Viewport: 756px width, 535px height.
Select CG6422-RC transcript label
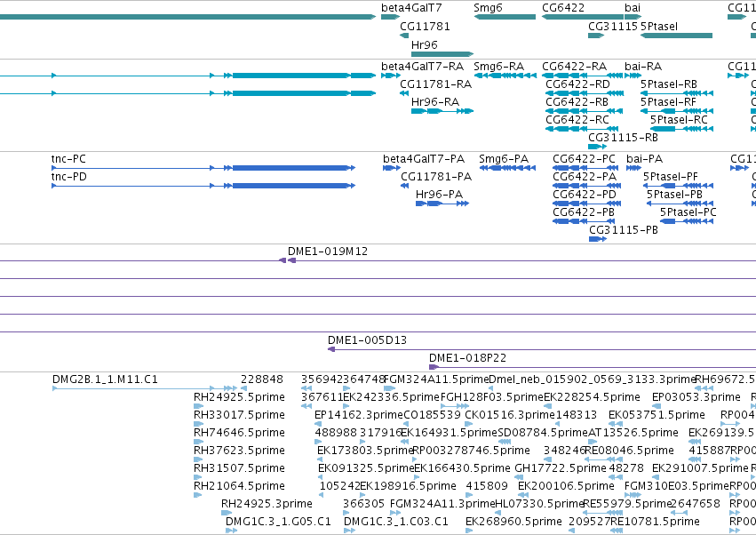point(577,120)
